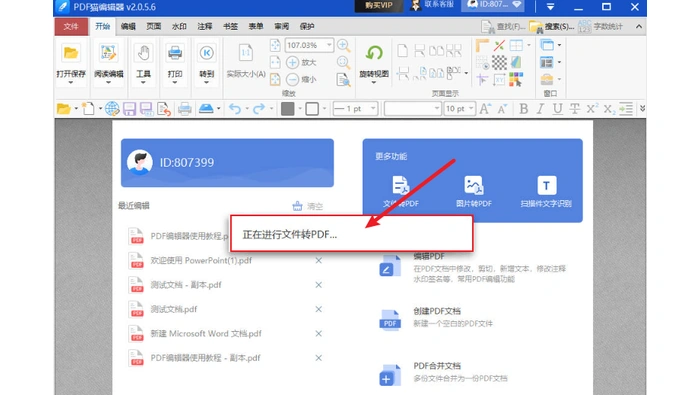Click the printer icon in quick toolbar
This screenshot has width=700, height=395.
tap(184, 108)
